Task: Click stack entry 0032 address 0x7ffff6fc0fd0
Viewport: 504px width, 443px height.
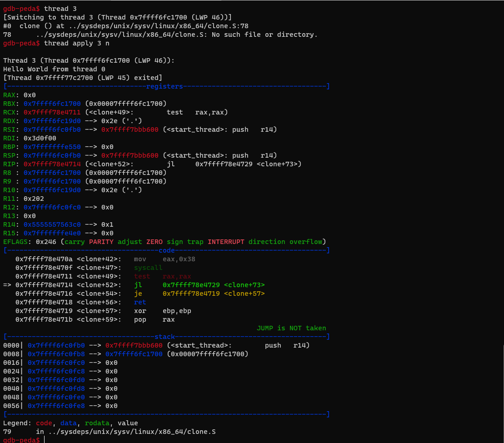Action: 56,380
